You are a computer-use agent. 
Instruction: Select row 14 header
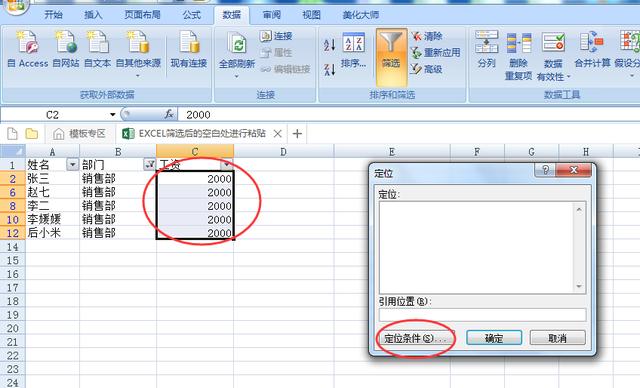click(13, 247)
